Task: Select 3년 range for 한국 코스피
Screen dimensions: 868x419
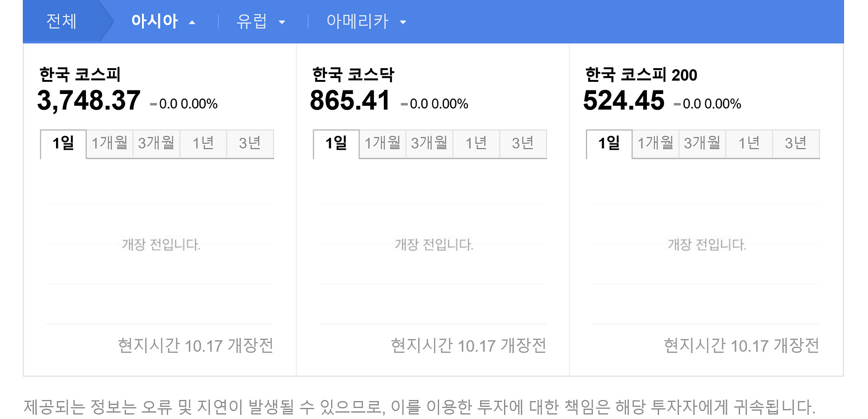Action: coord(250,144)
